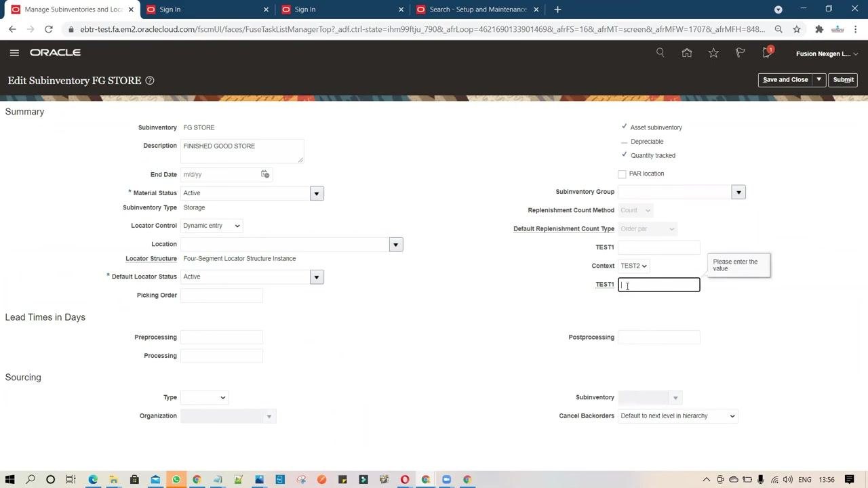The image size is (868, 488).
Task: Go back in browser history
Action: [x=12, y=29]
